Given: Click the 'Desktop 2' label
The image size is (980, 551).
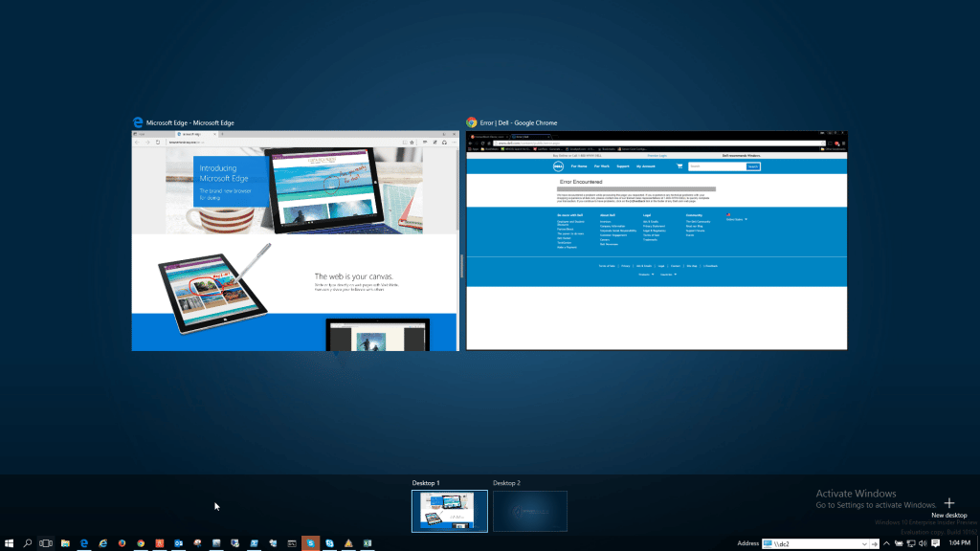Looking at the screenshot, I should pyautogui.click(x=506, y=483).
